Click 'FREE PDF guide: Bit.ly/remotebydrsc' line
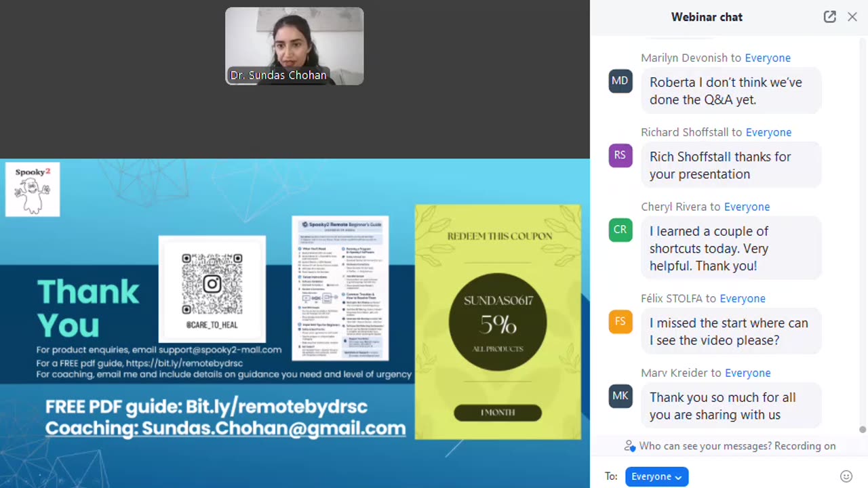Screen dimensions: 868x488 click(x=206, y=407)
